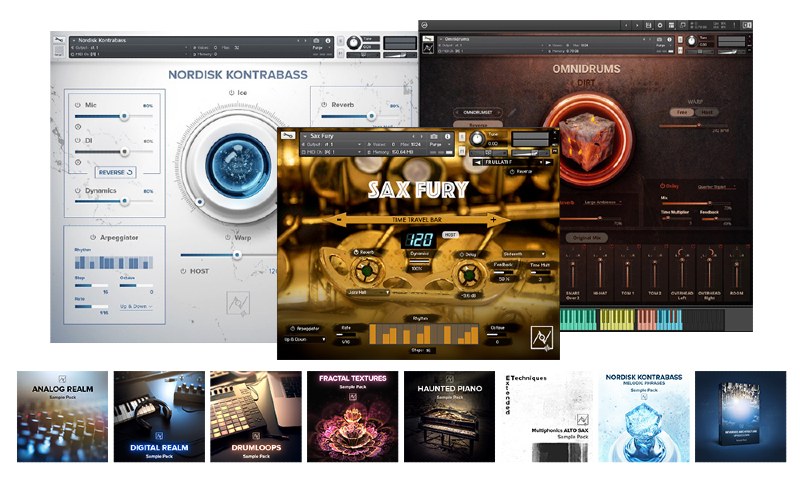Open the Haunted Piano sample pack thumbnail
The width and height of the screenshot is (800, 480).
pyautogui.click(x=449, y=416)
